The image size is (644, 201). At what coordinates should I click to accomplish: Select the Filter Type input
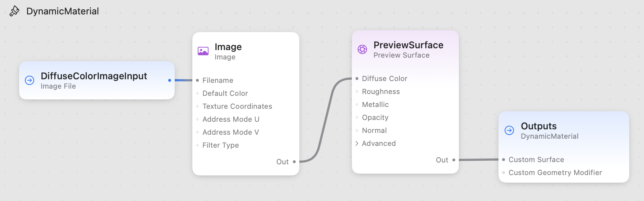click(x=220, y=145)
